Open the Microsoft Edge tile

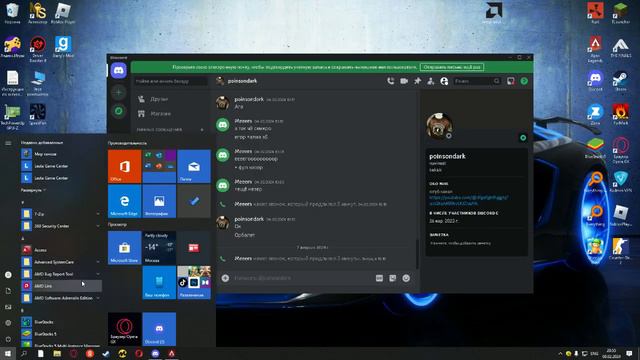pyautogui.click(x=124, y=201)
